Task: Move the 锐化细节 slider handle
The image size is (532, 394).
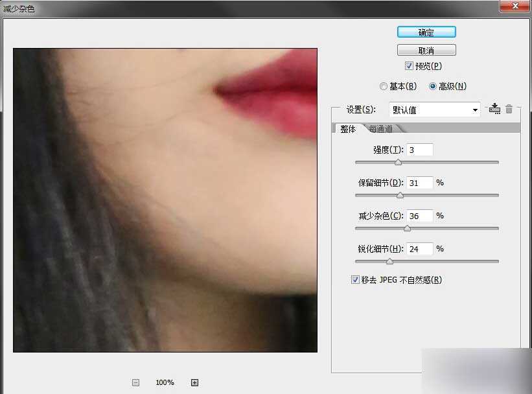Action: coord(389,261)
